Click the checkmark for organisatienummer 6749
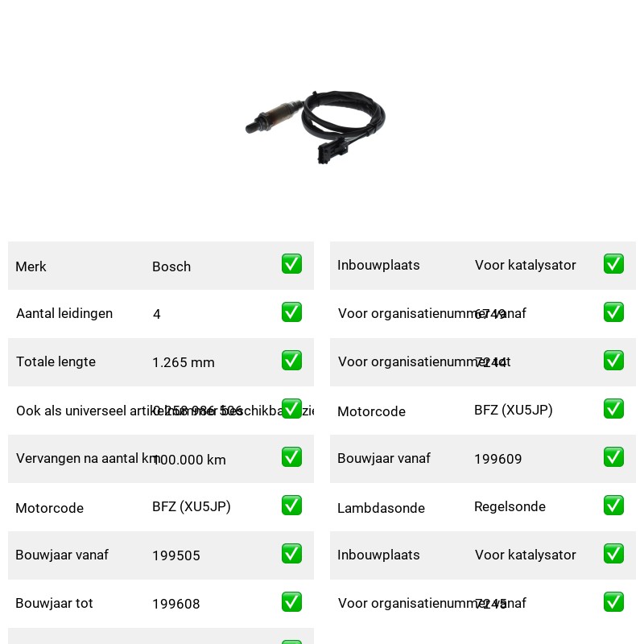This screenshot has width=644, height=644. (613, 312)
